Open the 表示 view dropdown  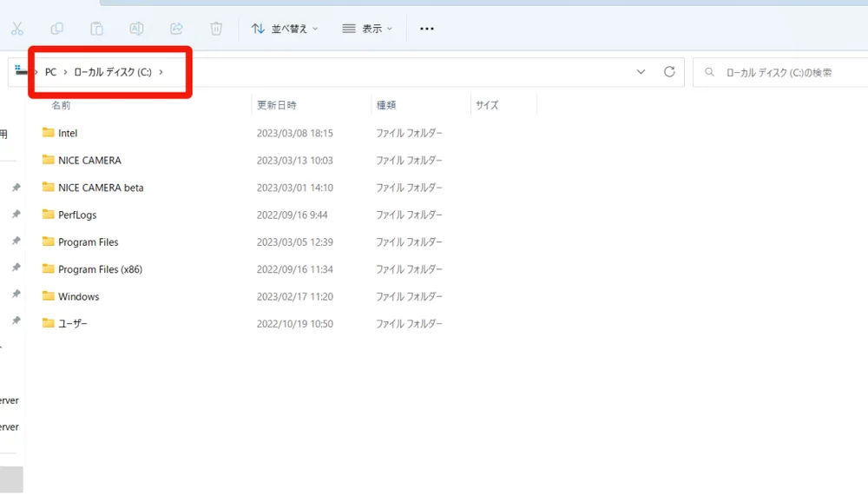[367, 29]
